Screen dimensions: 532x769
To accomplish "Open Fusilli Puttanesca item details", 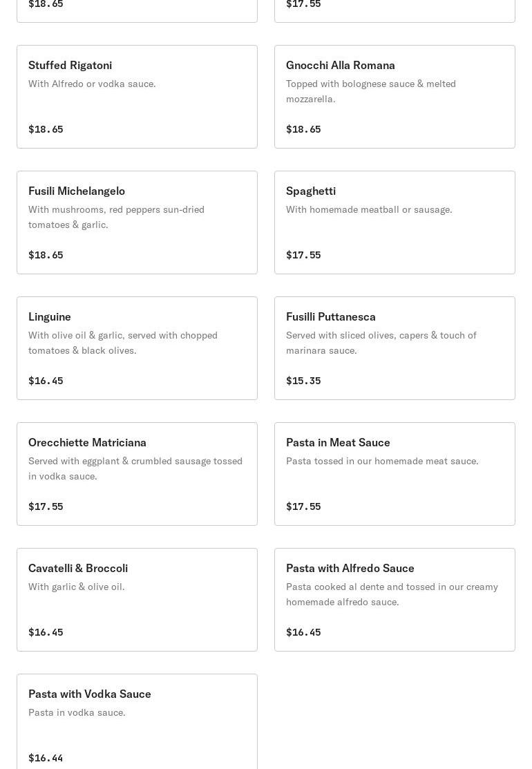I will point(395,348).
